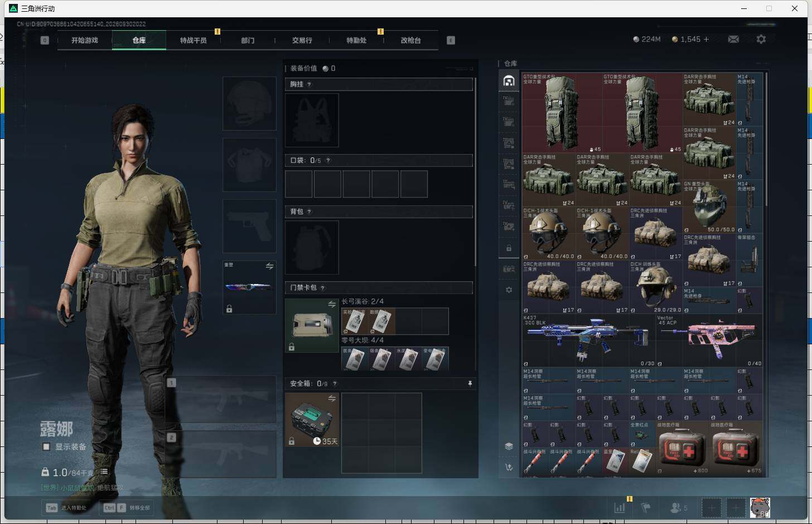Open the 开始游戏 tab
Image resolution: width=812 pixels, height=524 pixels.
[85, 40]
